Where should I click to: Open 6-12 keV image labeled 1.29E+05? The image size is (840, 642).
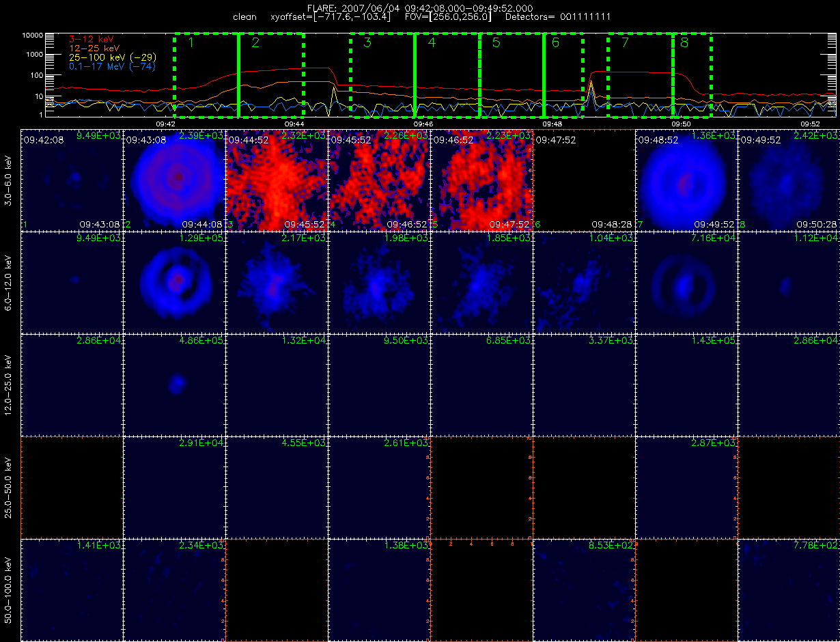(x=174, y=282)
